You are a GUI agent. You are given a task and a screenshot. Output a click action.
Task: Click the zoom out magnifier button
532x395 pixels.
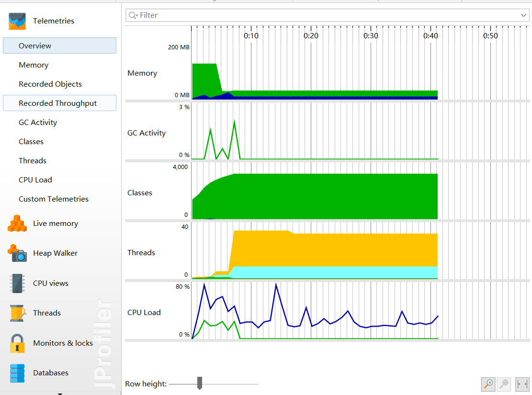[x=504, y=384]
